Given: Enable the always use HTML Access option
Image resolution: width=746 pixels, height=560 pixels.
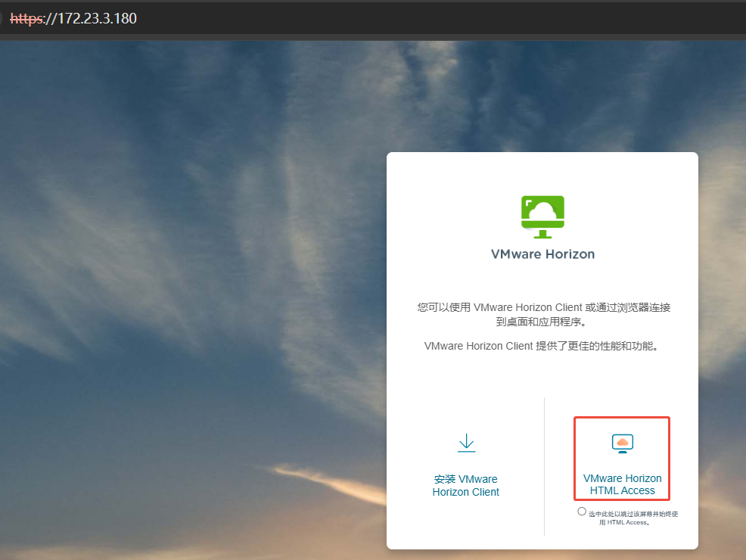Looking at the screenshot, I should point(582,512).
